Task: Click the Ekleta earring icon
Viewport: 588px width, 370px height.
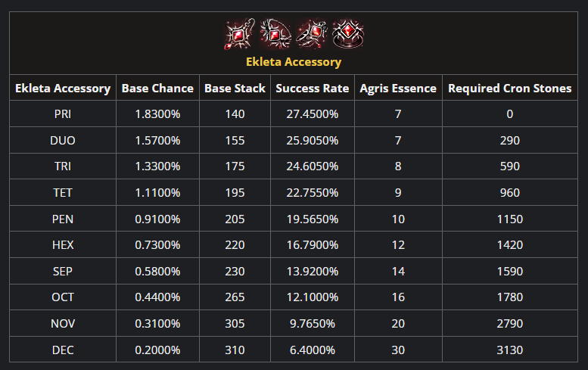Action: click(x=239, y=34)
